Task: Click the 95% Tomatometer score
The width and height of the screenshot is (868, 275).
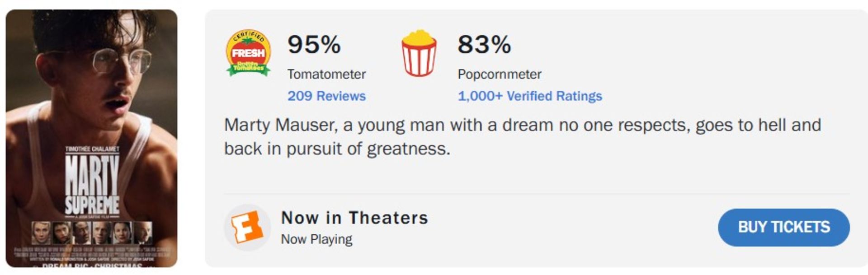Action: (314, 45)
